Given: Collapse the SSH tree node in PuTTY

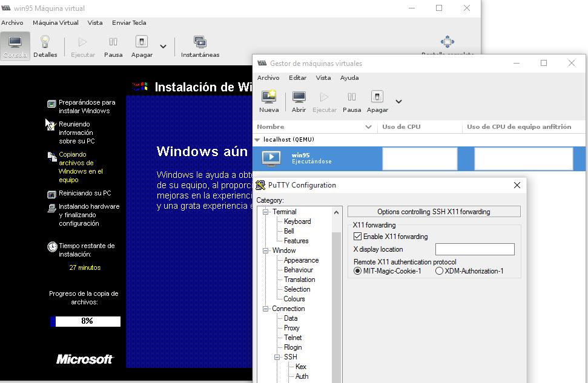Looking at the screenshot, I should point(278,357).
